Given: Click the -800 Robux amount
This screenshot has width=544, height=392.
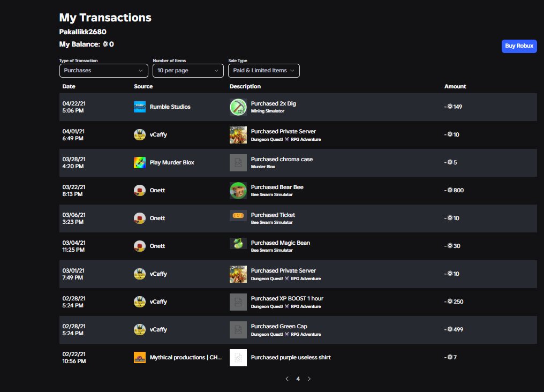Looking at the screenshot, I should coord(454,190).
